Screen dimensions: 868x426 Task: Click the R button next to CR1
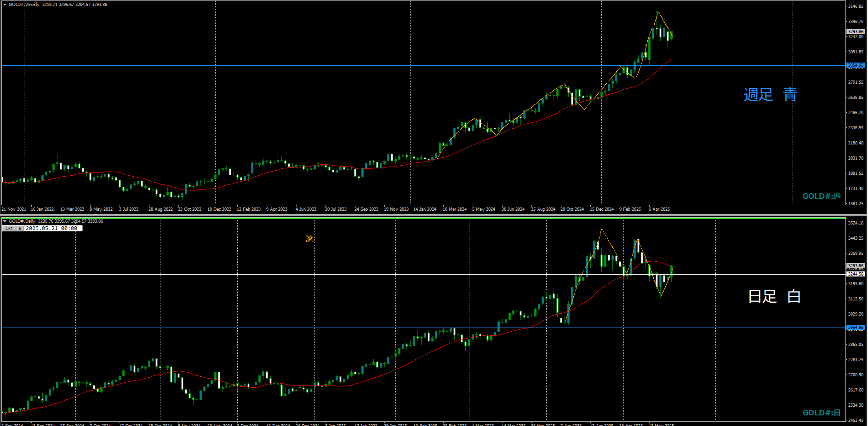(x=20, y=228)
